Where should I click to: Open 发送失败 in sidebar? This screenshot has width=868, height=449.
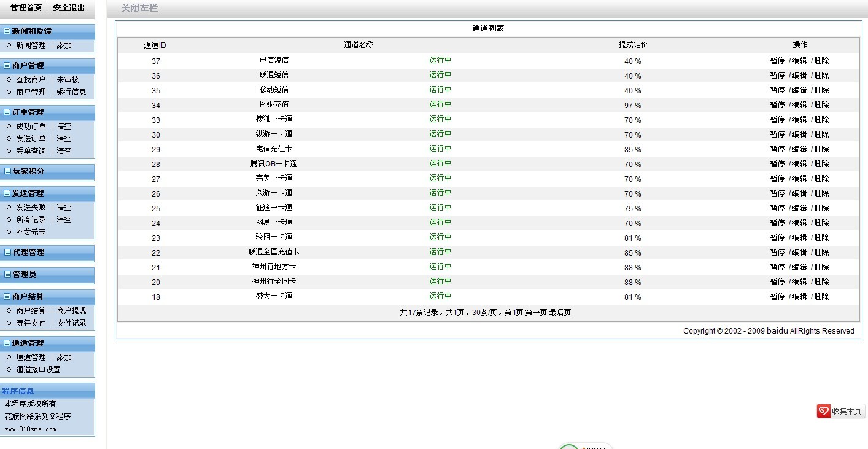point(31,208)
